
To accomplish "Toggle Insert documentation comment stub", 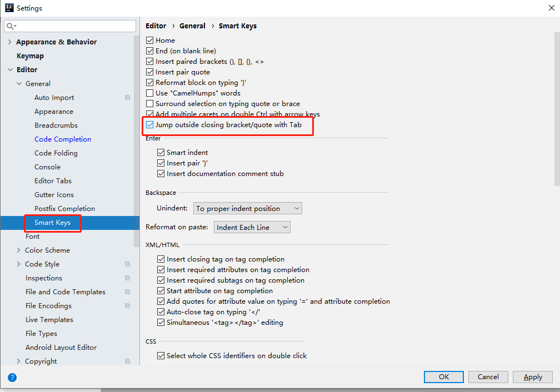I will coord(161,173).
